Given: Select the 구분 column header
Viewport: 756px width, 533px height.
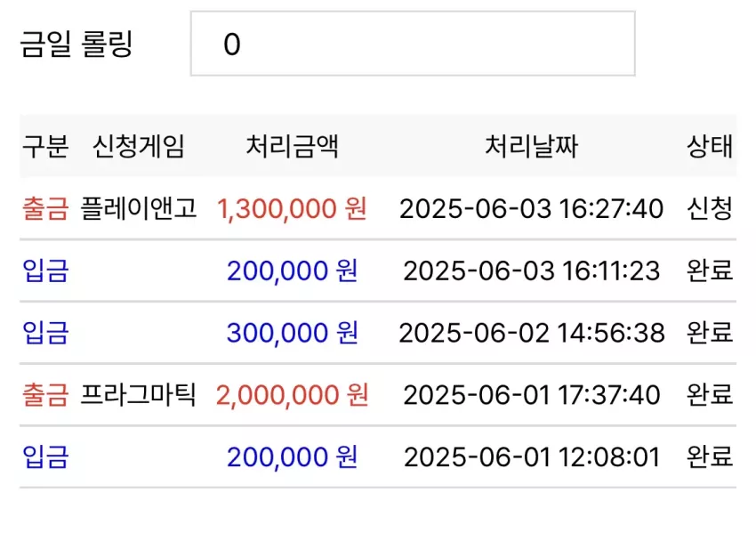Looking at the screenshot, I should click(45, 146).
